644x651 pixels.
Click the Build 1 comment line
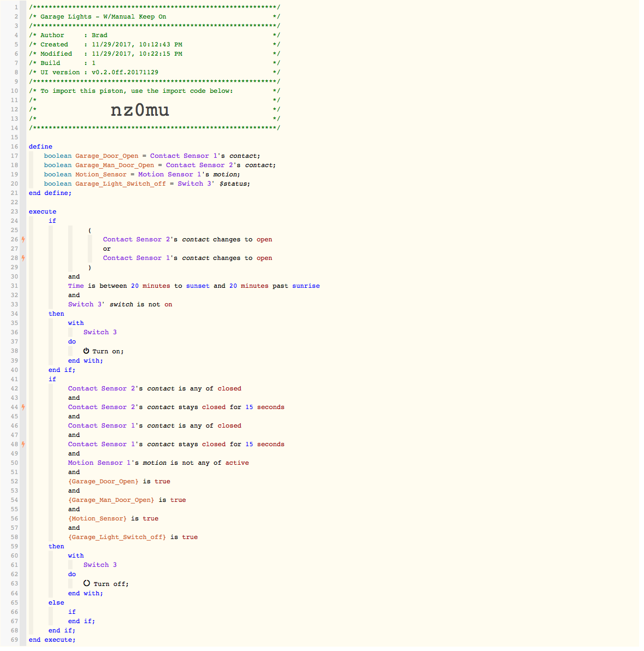point(155,63)
